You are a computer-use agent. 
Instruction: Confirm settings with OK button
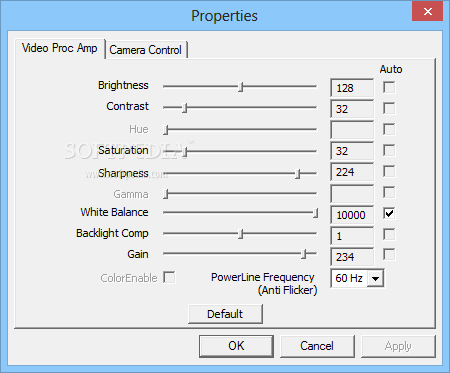236,346
